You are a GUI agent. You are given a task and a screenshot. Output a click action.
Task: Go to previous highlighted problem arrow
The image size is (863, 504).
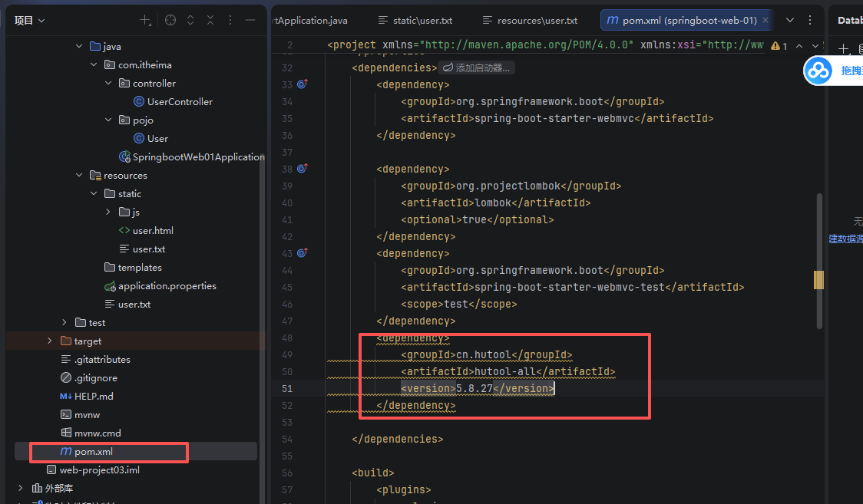click(799, 46)
